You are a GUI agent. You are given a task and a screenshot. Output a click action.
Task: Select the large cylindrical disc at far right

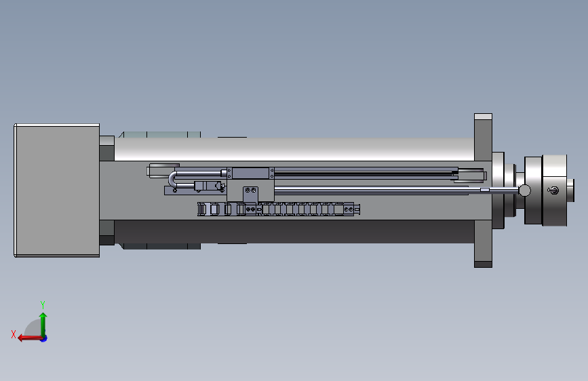(555, 190)
